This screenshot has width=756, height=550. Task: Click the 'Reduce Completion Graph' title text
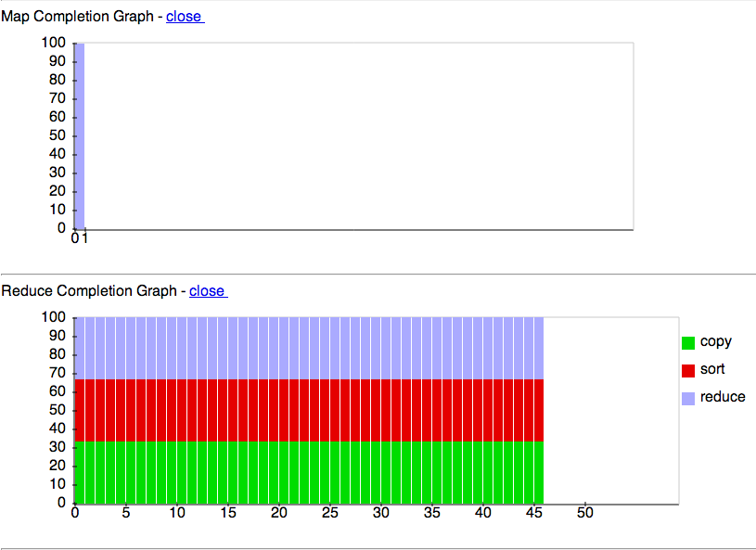coord(89,291)
